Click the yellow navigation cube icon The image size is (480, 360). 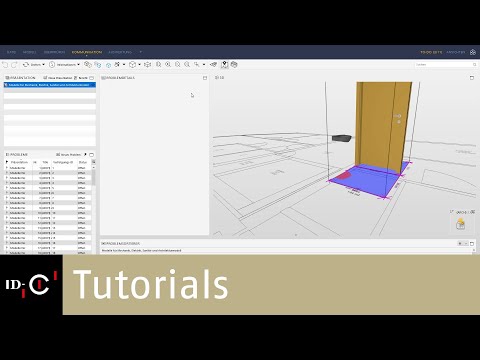(461, 223)
